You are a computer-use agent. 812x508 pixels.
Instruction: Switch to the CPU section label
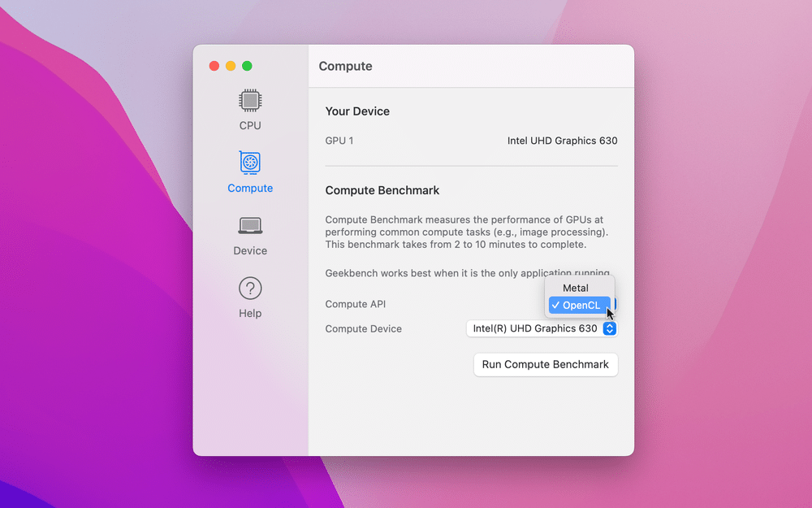point(250,125)
